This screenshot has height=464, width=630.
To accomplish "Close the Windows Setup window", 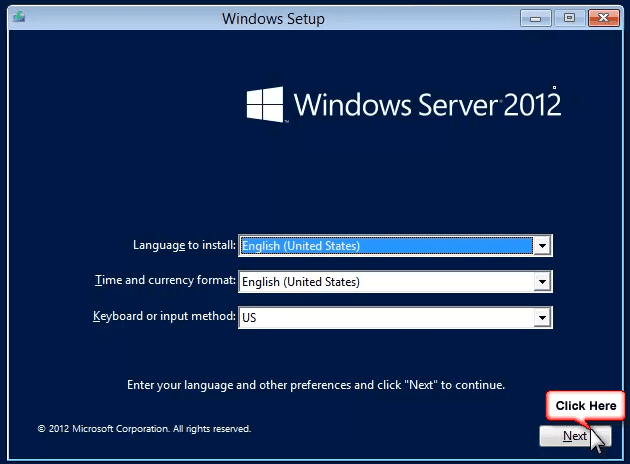I will click(603, 18).
